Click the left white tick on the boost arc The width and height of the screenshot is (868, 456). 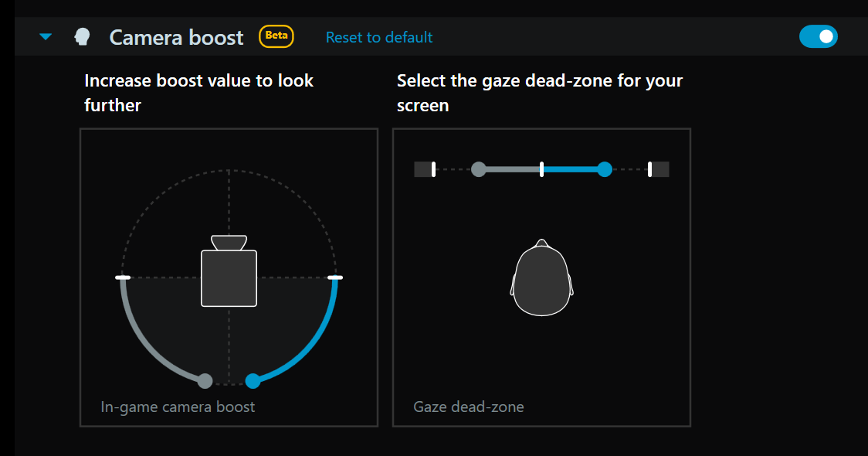(x=123, y=276)
